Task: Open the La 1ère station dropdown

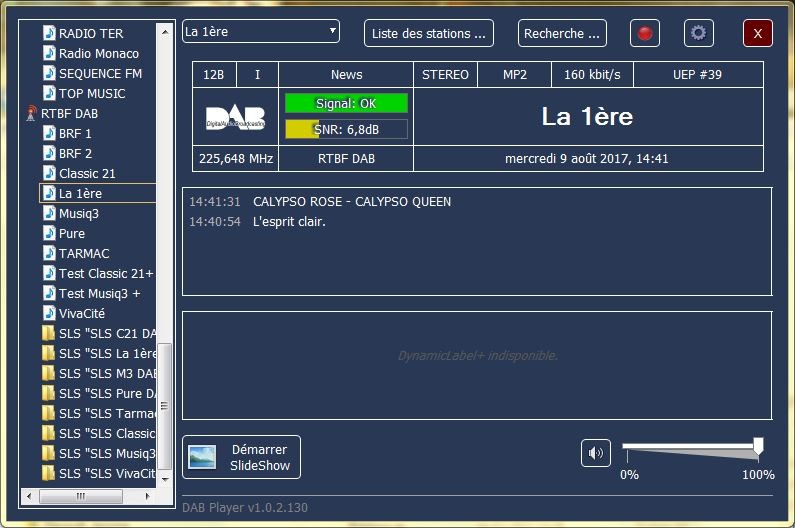Action: point(261,31)
